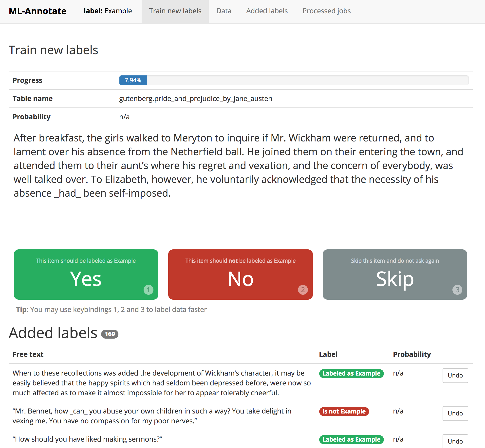485x448 pixels.
Task: Click keybinding badge 1 on Yes
Action: pos(148,290)
